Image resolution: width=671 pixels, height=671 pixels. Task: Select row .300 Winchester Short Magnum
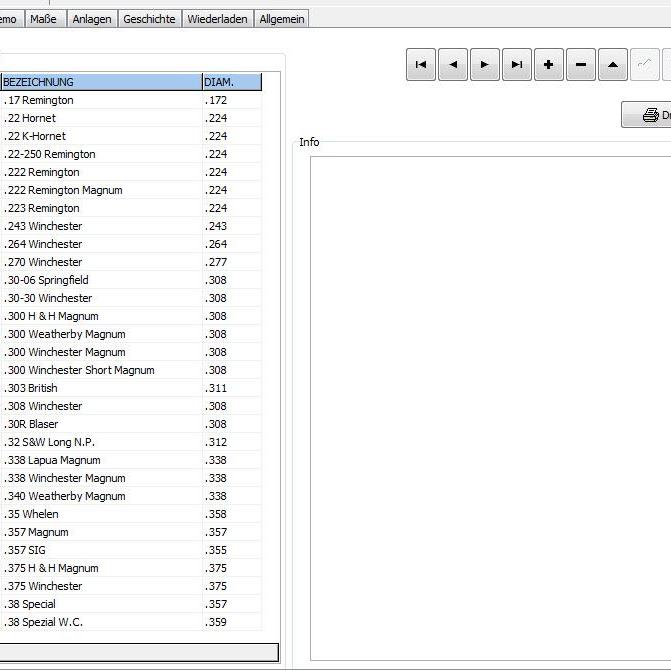(x=131, y=370)
